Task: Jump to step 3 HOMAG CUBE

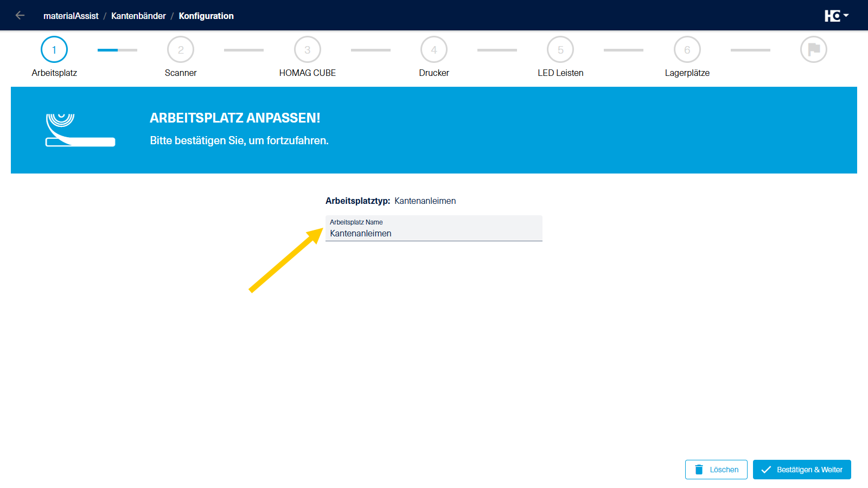Action: coord(308,49)
